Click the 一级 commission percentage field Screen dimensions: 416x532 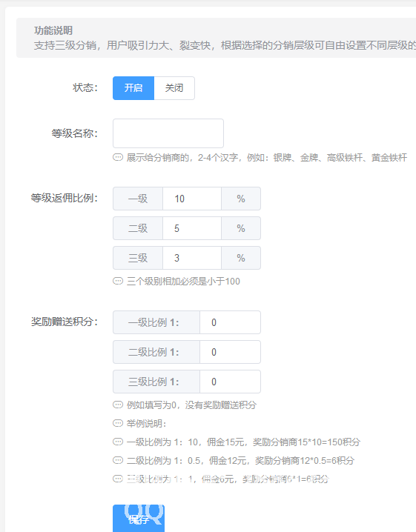pos(192,199)
